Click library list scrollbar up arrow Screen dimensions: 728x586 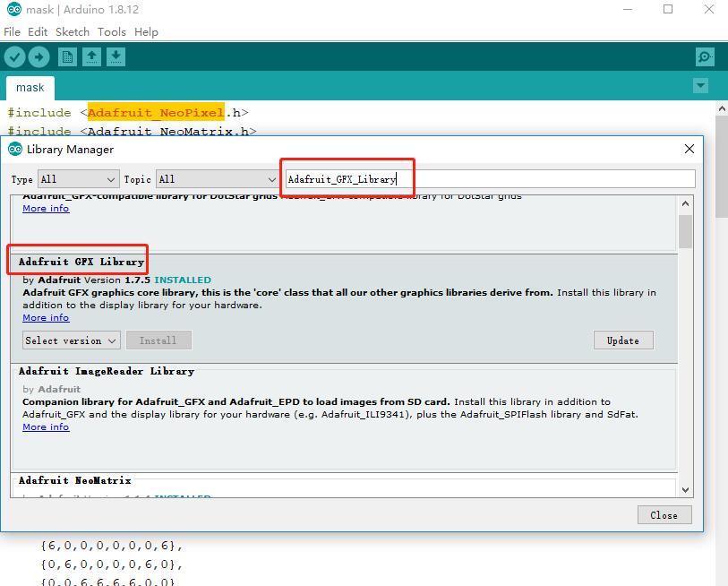pyautogui.click(x=685, y=203)
